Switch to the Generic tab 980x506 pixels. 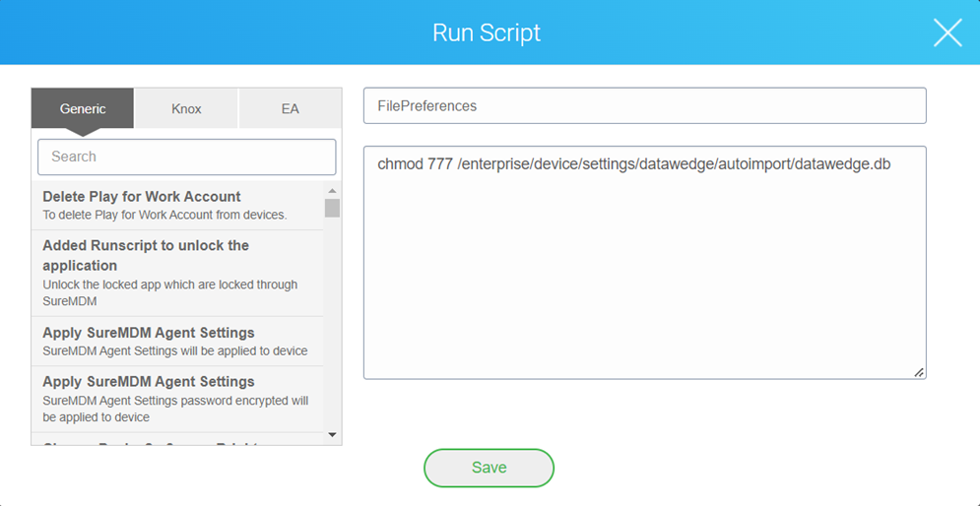tap(83, 108)
